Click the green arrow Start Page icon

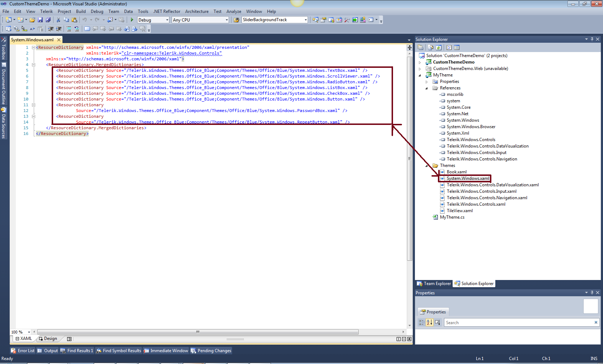(355, 20)
